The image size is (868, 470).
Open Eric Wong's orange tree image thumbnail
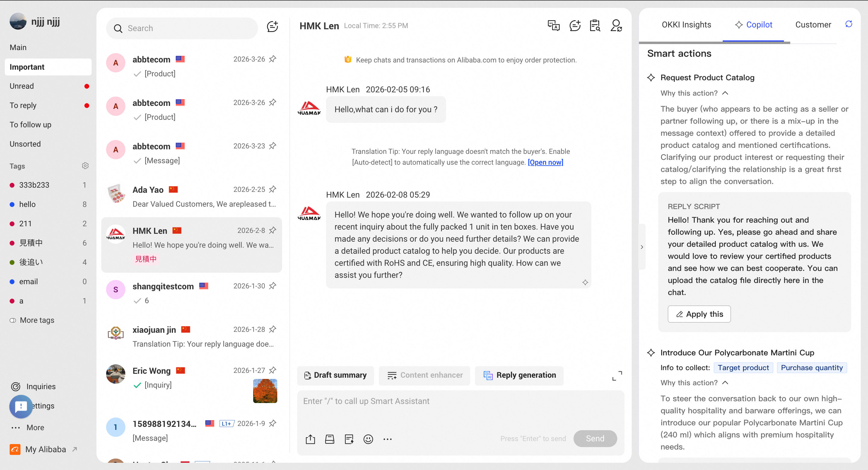(265, 391)
